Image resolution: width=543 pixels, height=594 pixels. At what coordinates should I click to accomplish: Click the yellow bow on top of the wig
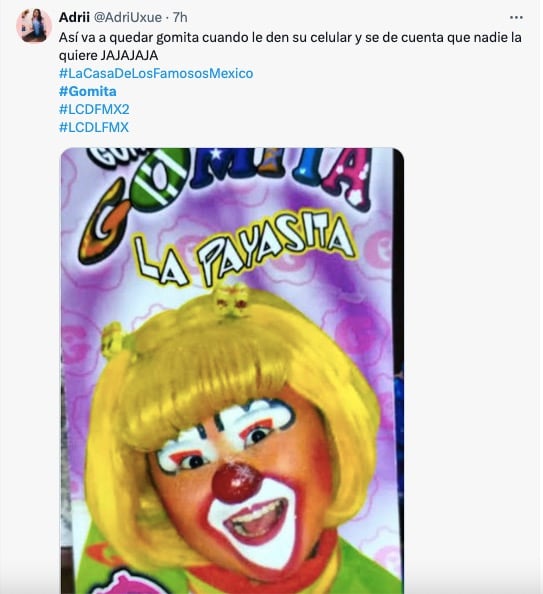[231, 300]
